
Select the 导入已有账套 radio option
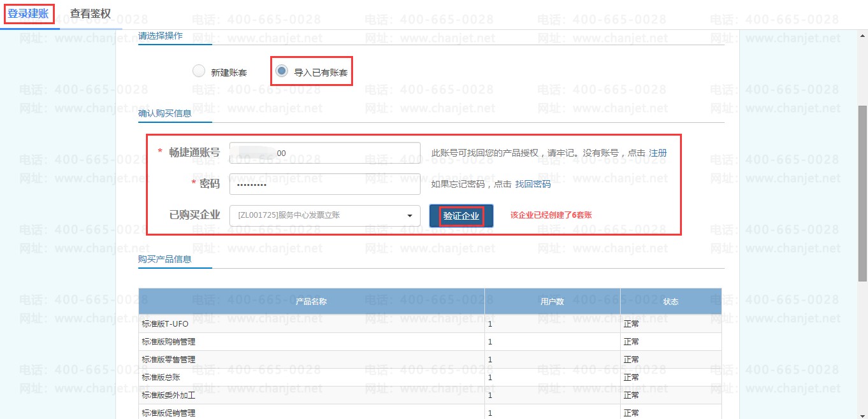point(281,71)
